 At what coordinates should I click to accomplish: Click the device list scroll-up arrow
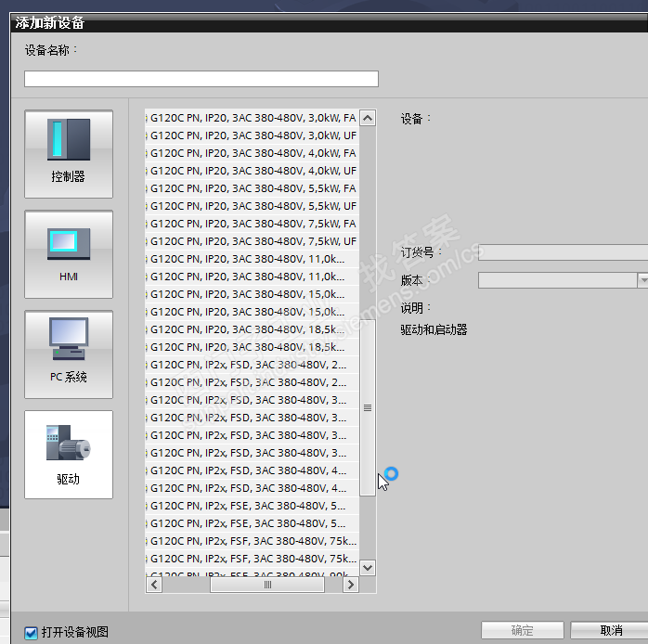[x=368, y=118]
